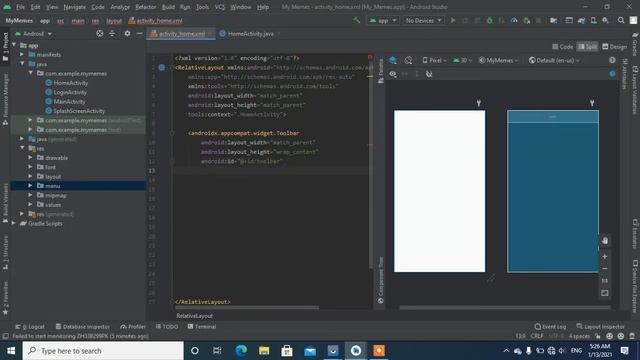Click the orientation rotate icon in design toolbar
The height and width of the screenshot is (360, 640).
point(408,60)
